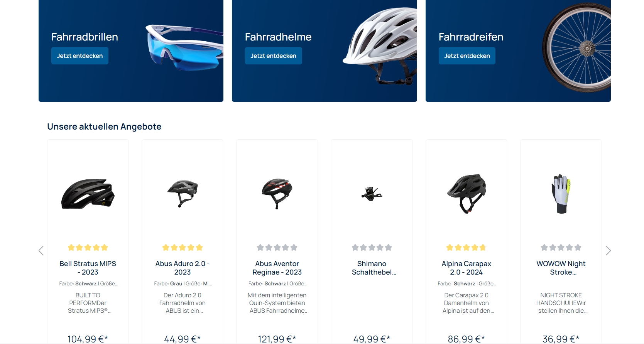This screenshot has width=644, height=344.
Task: Click the next carousel arrow
Action: click(608, 251)
